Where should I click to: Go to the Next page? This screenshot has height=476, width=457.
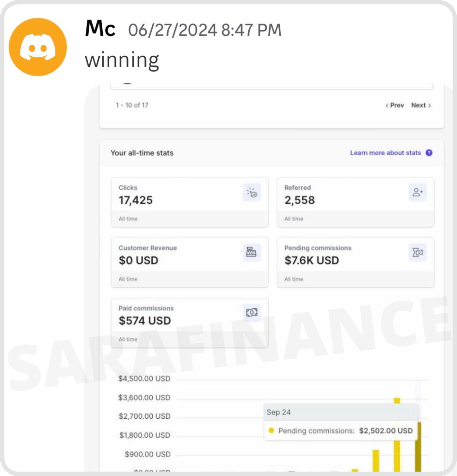421,105
